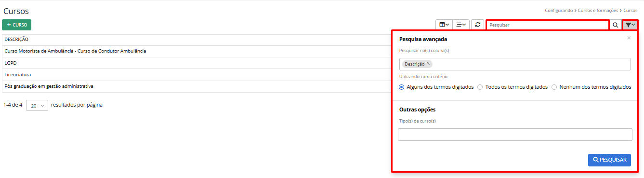
Task: Click the magnifying glass search icon
Action: pyautogui.click(x=615, y=25)
